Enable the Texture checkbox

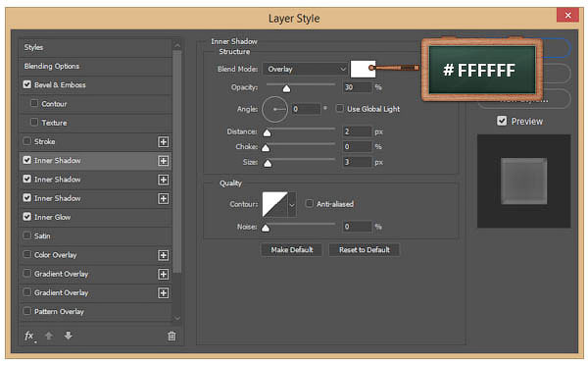click(x=34, y=122)
